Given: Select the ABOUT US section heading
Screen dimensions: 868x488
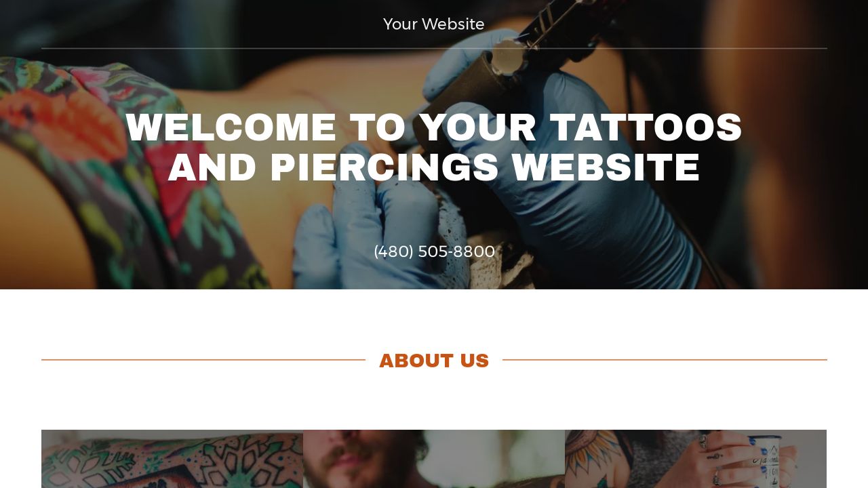Looking at the screenshot, I should coord(434,361).
